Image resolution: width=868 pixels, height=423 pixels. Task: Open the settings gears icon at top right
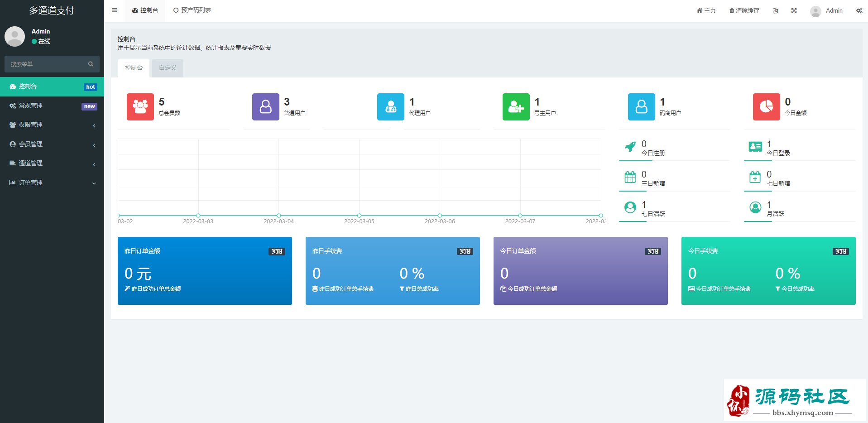coord(859,10)
